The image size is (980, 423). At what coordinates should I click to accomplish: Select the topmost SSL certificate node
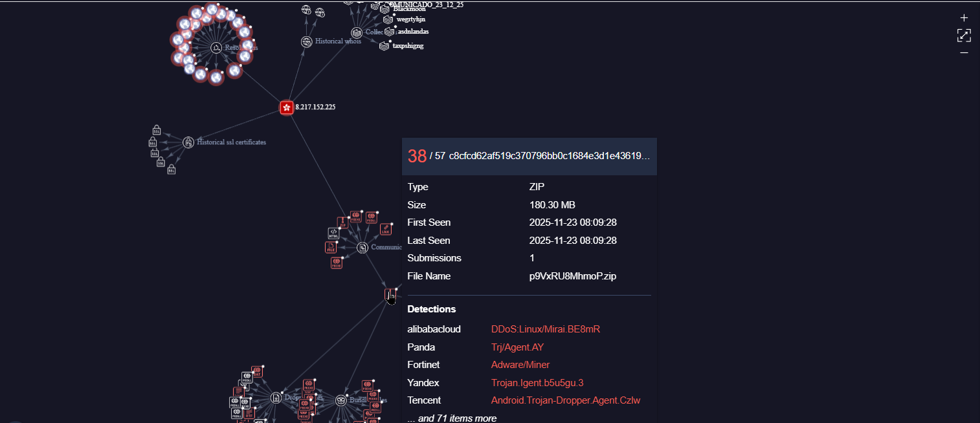tap(157, 130)
